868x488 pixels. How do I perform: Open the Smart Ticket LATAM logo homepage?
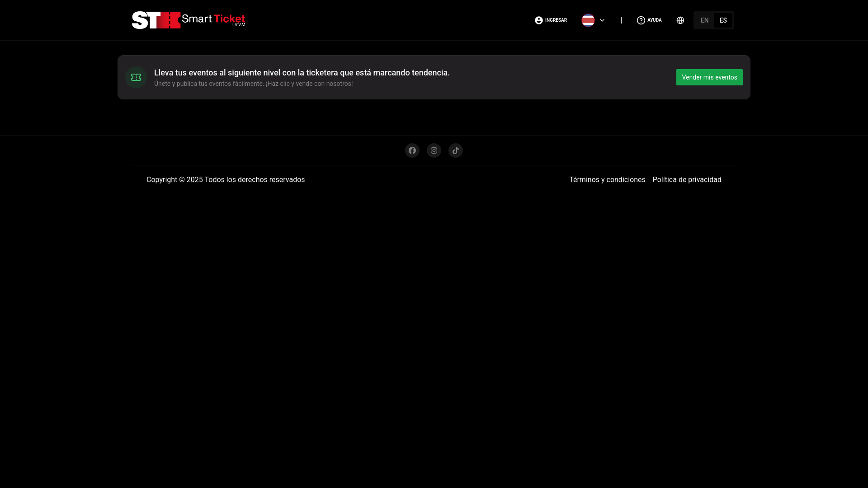(x=189, y=20)
